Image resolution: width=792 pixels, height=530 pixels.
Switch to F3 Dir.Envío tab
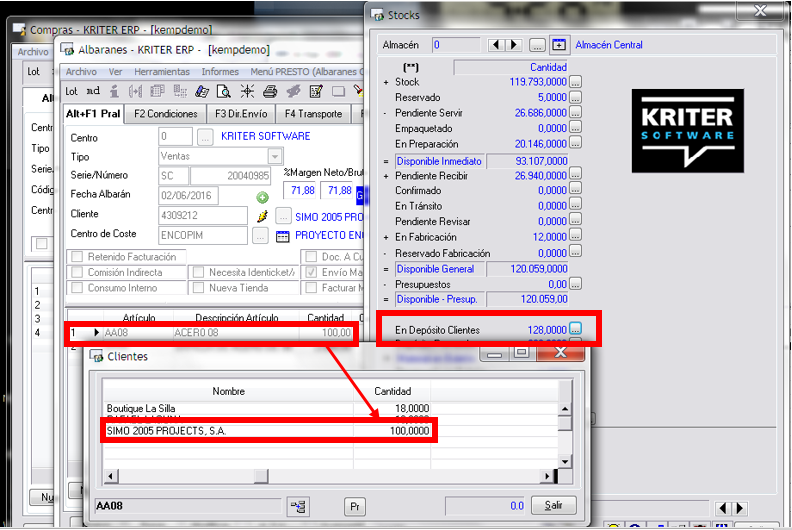tap(241, 114)
